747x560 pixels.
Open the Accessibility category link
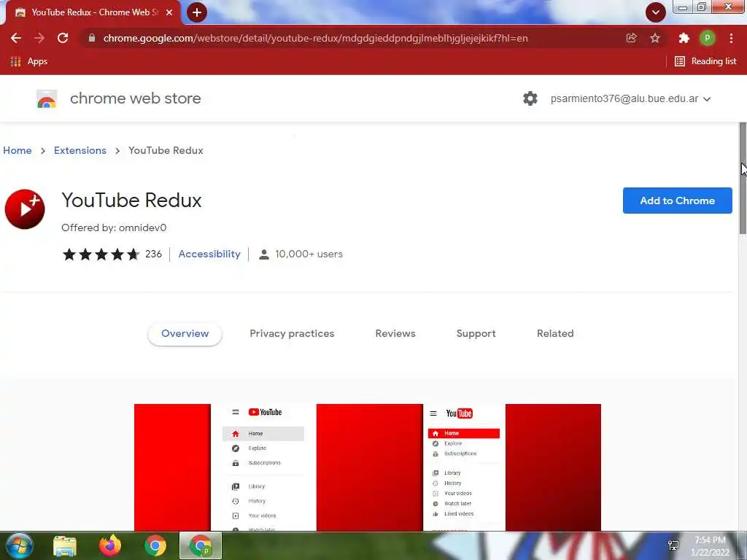coord(209,254)
